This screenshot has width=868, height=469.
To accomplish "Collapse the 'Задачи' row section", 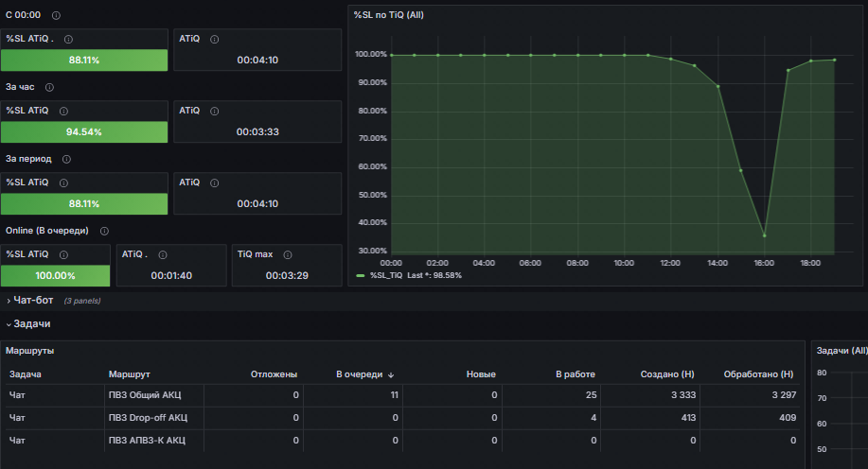I will 28,324.
